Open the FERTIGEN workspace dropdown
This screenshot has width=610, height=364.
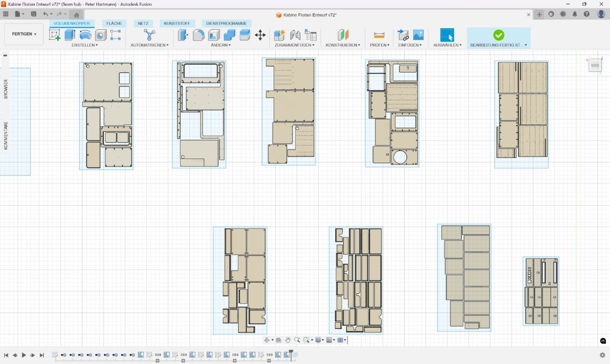click(24, 34)
